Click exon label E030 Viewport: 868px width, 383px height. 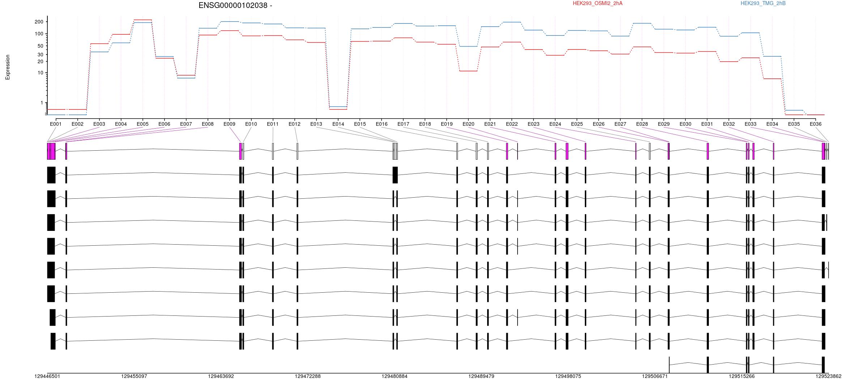pos(685,124)
